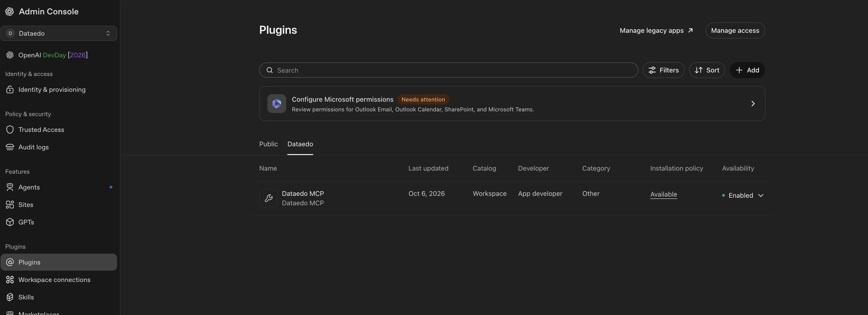Focus the plugin Search field
This screenshot has height=315, width=868.
click(448, 70)
